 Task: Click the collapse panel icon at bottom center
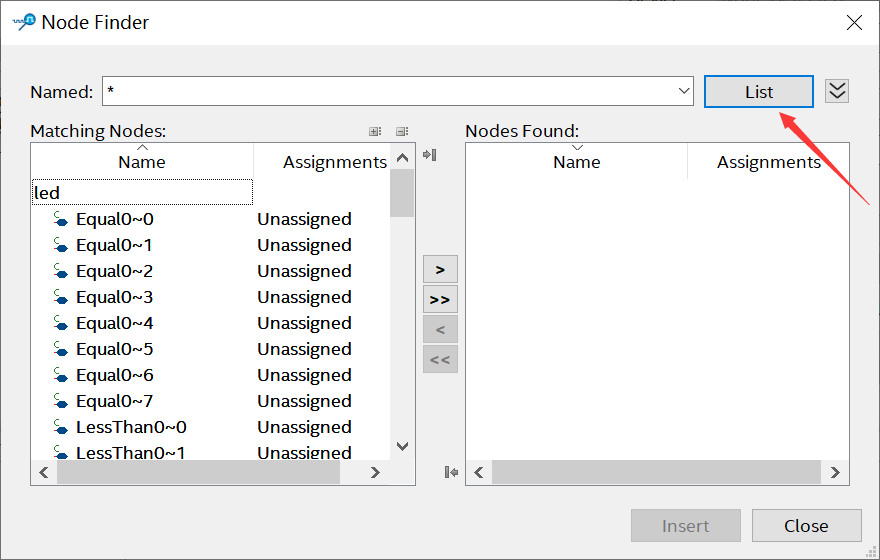tap(452, 472)
